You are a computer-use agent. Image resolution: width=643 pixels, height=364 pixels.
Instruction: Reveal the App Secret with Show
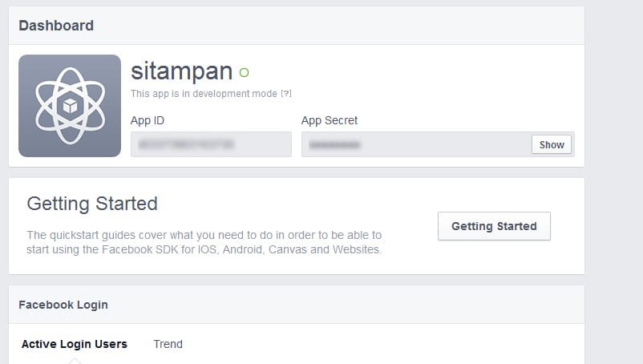coord(552,144)
